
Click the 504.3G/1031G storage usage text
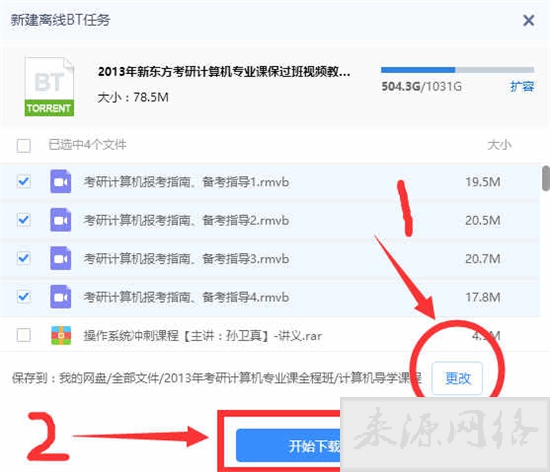point(421,86)
